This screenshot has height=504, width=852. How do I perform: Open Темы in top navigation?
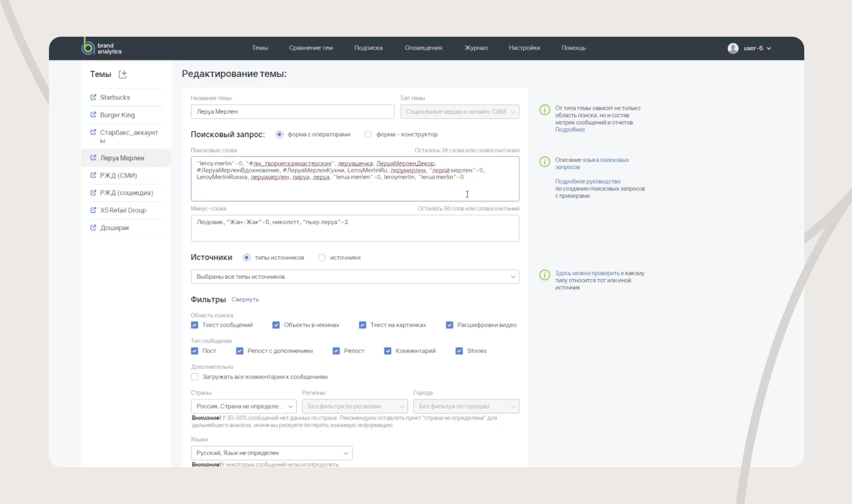click(260, 48)
